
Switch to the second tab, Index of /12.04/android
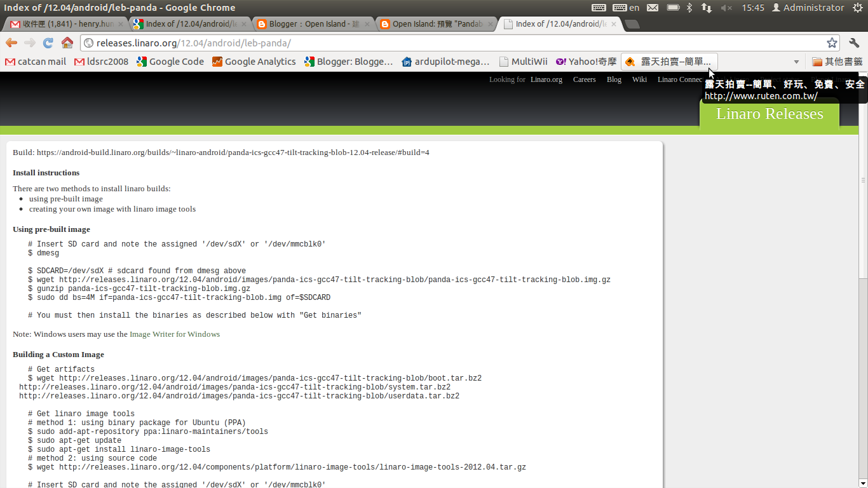191,24
